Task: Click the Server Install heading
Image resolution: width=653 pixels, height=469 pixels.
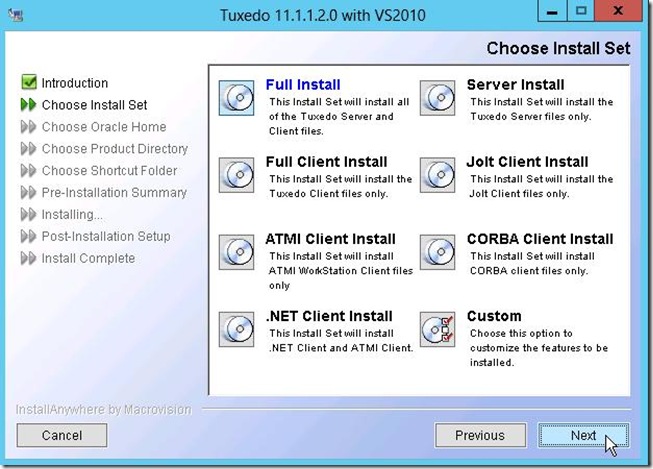Action: click(x=516, y=85)
